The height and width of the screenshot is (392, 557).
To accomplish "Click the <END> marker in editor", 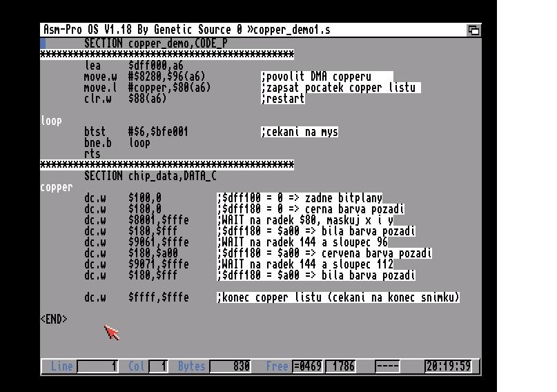I will point(54,320).
